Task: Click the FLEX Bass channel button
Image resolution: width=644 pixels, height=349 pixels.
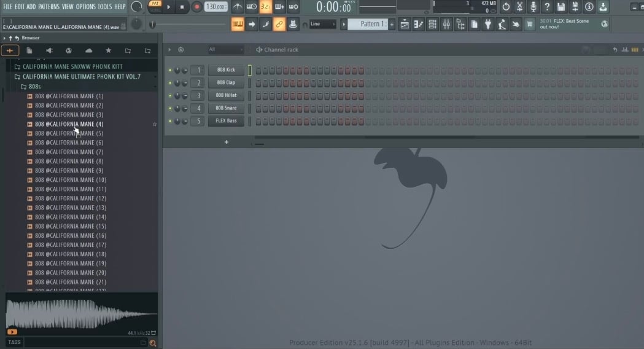Action: [226, 121]
